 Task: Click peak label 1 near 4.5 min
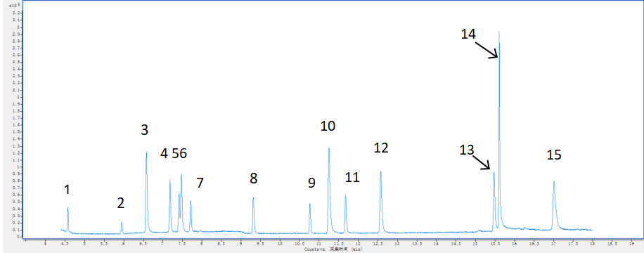[x=67, y=190]
